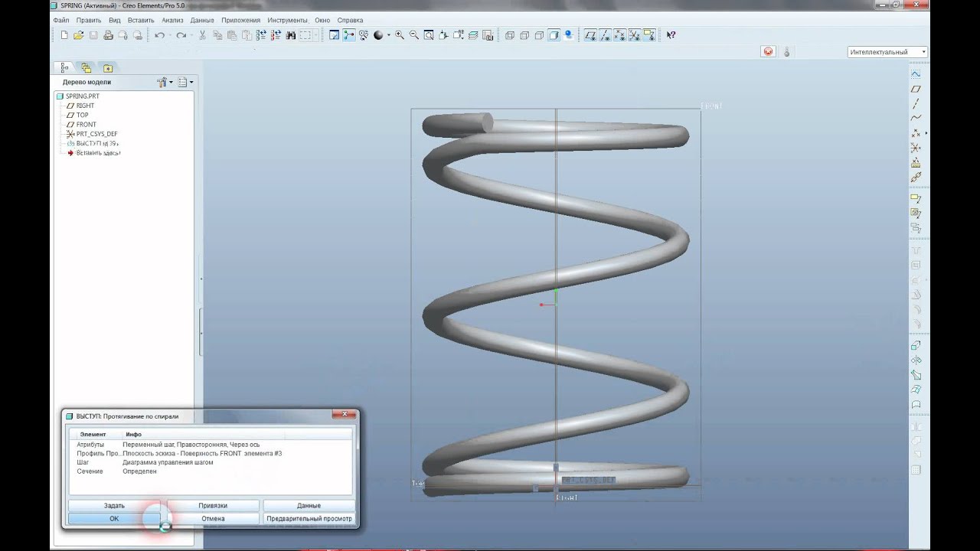Screen dimensions: 980x551
Task: Expand the shading options arrow
Action: 388,35
